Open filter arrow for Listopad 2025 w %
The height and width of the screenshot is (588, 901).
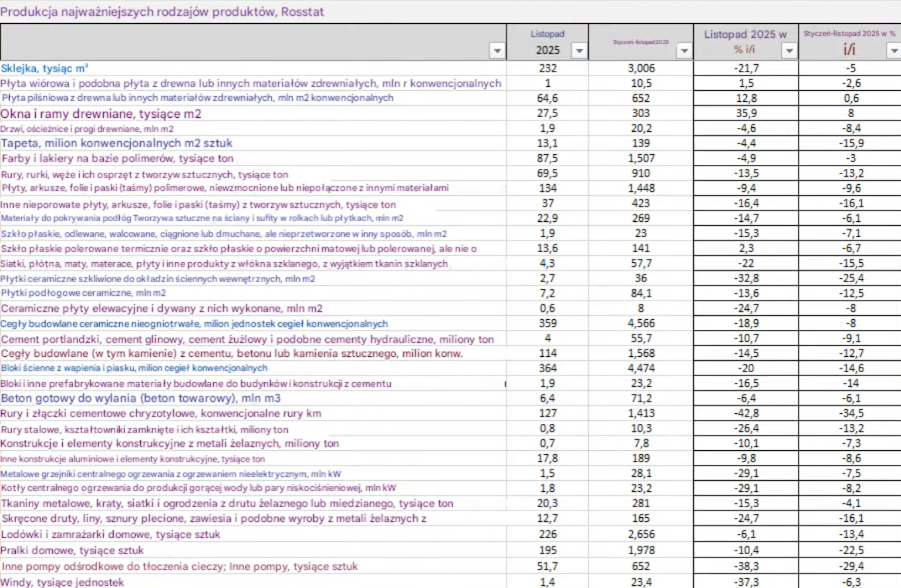click(x=788, y=51)
